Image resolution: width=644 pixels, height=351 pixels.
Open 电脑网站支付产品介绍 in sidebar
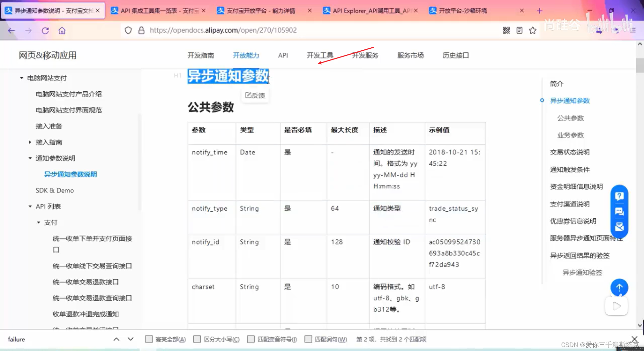(x=69, y=94)
